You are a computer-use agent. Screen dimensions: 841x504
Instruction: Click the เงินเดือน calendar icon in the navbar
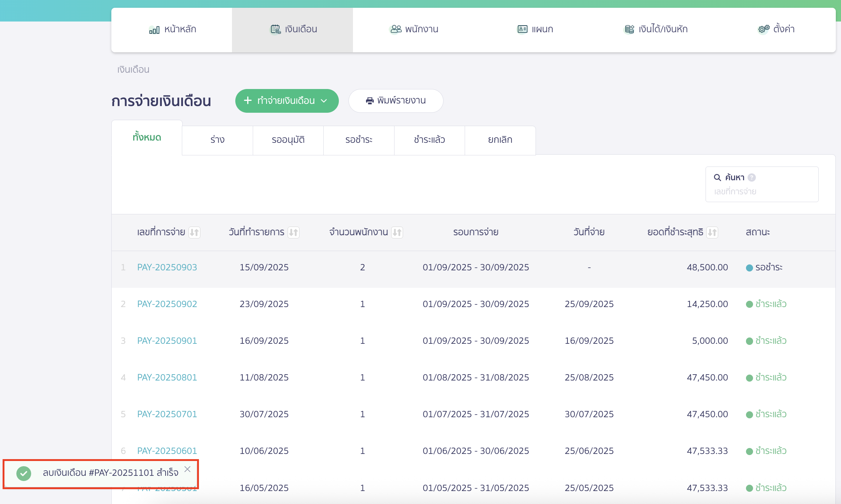pos(275,29)
